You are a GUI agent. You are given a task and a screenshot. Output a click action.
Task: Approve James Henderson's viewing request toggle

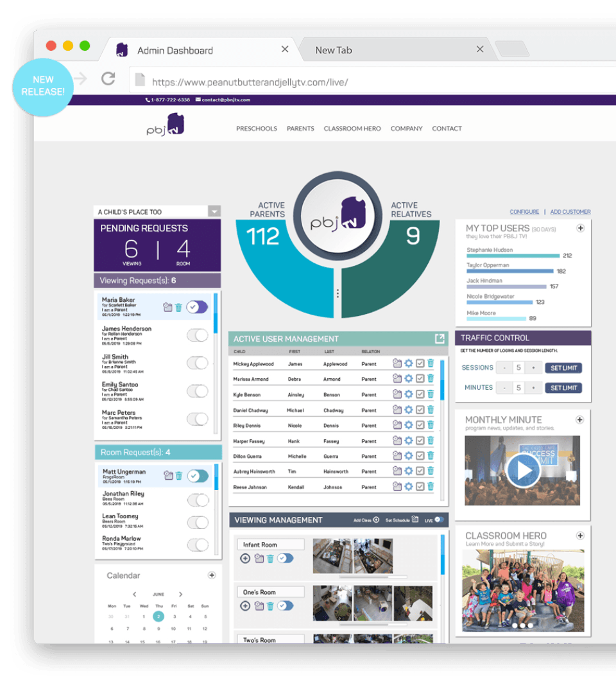point(197,335)
